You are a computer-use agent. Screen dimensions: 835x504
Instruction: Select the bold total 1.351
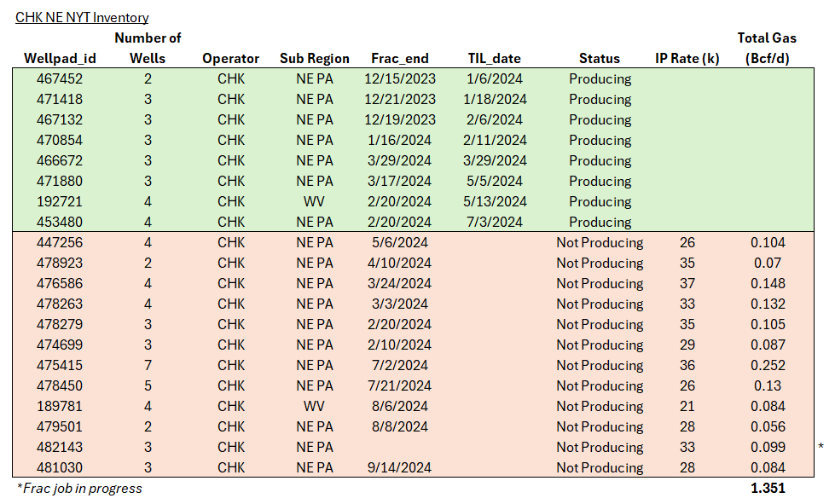coord(768,489)
